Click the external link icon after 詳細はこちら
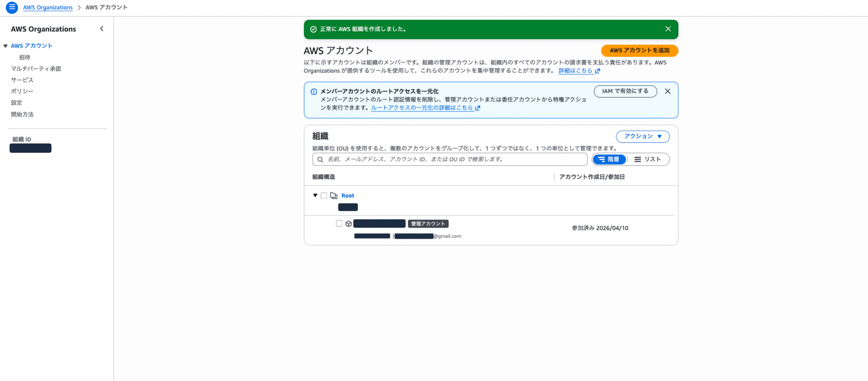This screenshot has width=868, height=381. pyautogui.click(x=598, y=71)
